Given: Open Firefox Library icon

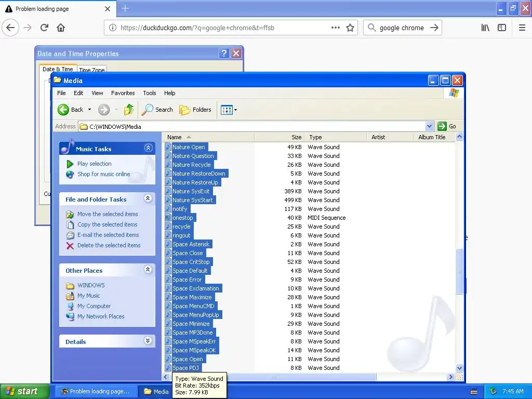Looking at the screenshot, I should tap(486, 28).
